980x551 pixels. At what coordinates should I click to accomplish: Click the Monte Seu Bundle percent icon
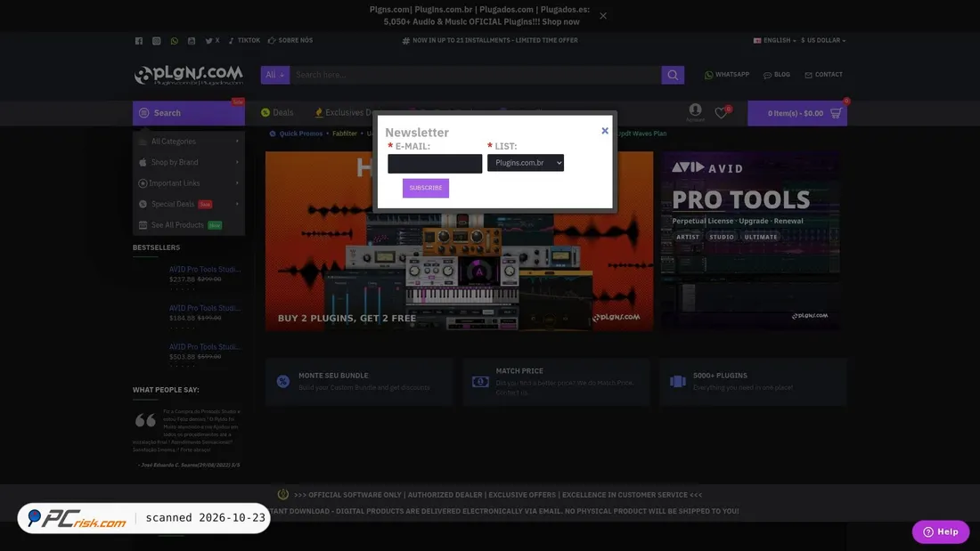[x=283, y=381]
